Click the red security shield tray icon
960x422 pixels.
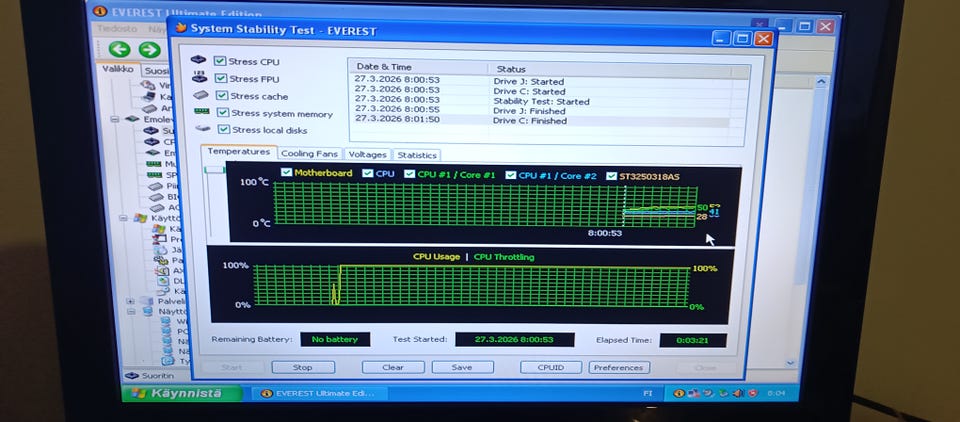(x=752, y=393)
